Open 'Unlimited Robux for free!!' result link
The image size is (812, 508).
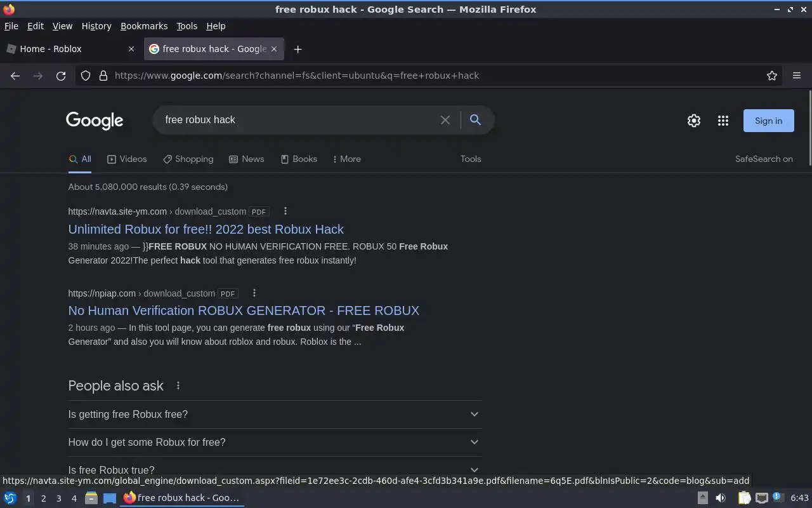click(206, 229)
